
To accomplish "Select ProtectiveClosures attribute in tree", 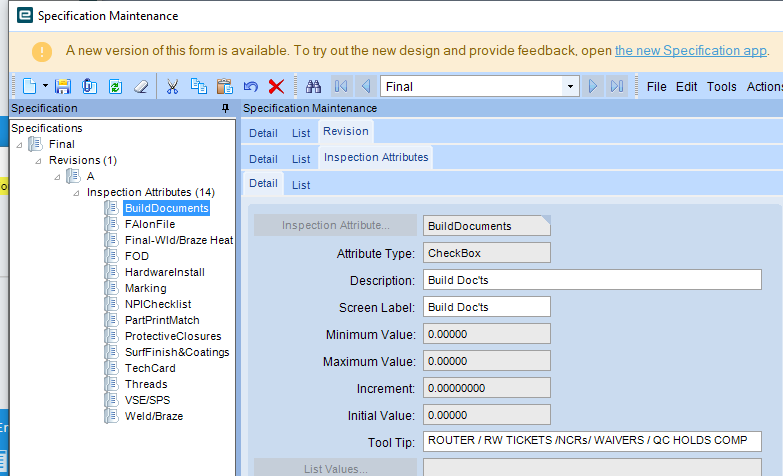I will (x=173, y=336).
